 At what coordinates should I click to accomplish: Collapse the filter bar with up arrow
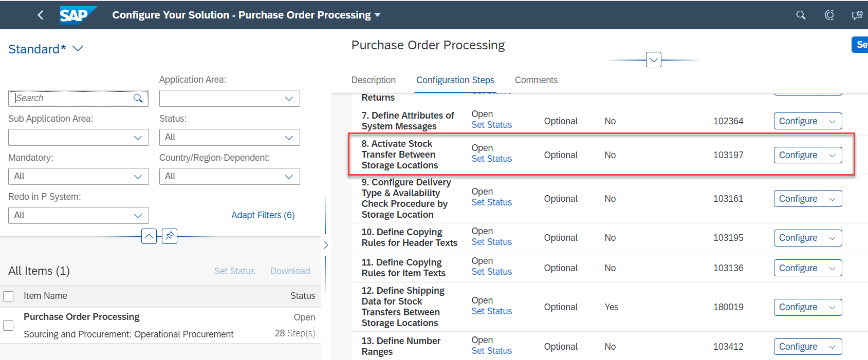[149, 236]
